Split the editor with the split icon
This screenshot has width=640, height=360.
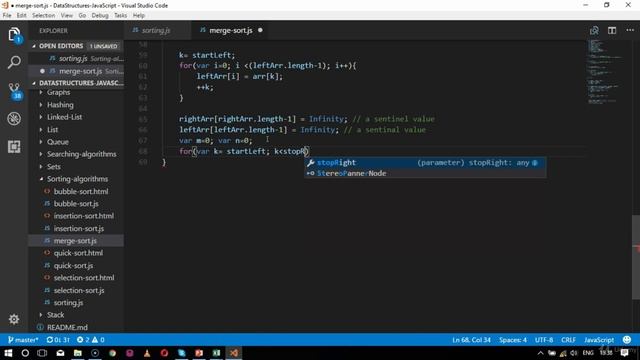(x=611, y=31)
